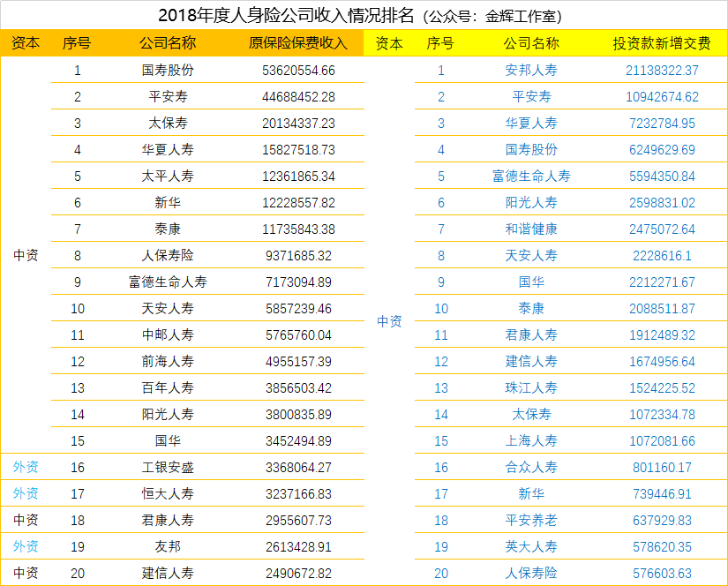Click the value 6249629.69
The height and width of the screenshot is (586, 728).
click(662, 149)
